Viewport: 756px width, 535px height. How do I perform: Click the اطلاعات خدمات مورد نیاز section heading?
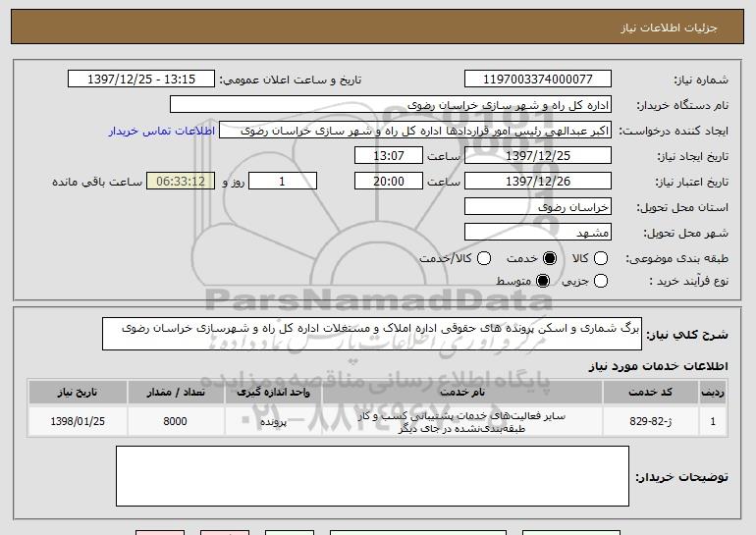coord(658,366)
